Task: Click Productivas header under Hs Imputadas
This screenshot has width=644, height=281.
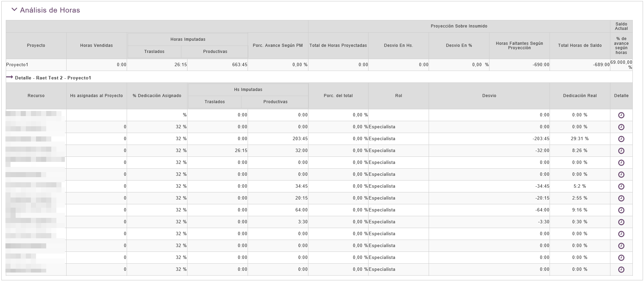Action: pyautogui.click(x=275, y=102)
